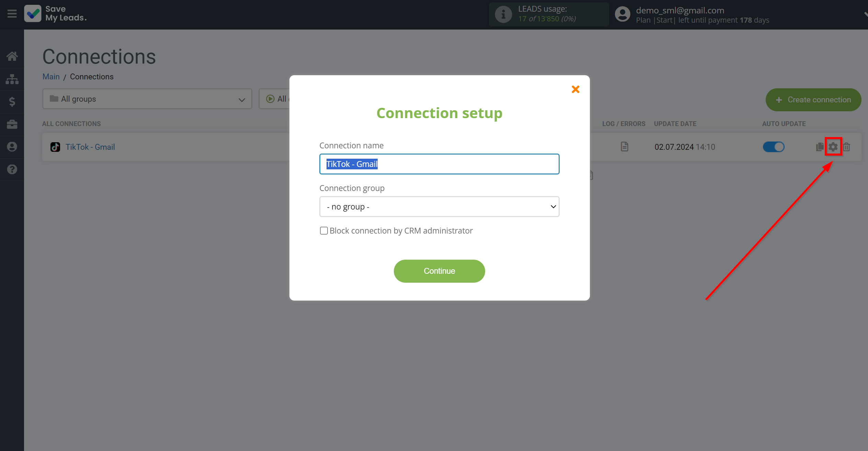
Task: Toggle the hamburger menu icon open
Action: point(12,13)
